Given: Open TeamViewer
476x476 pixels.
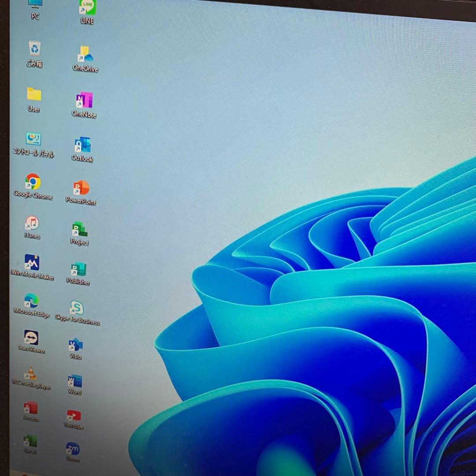Looking at the screenshot, I should click(30, 338).
